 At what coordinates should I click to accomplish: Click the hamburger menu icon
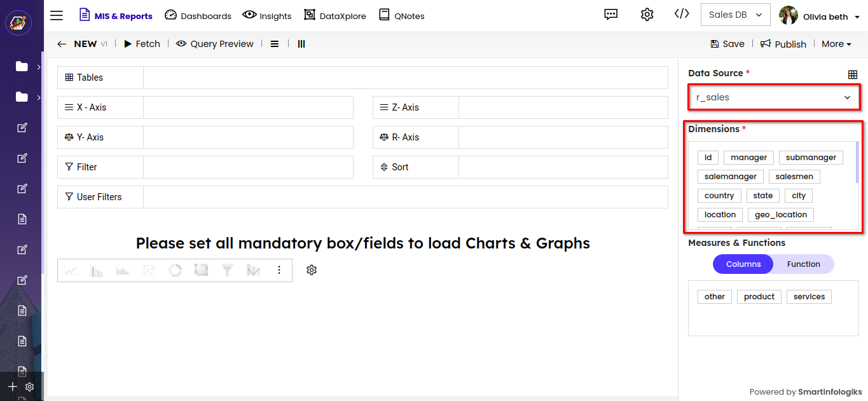(57, 16)
